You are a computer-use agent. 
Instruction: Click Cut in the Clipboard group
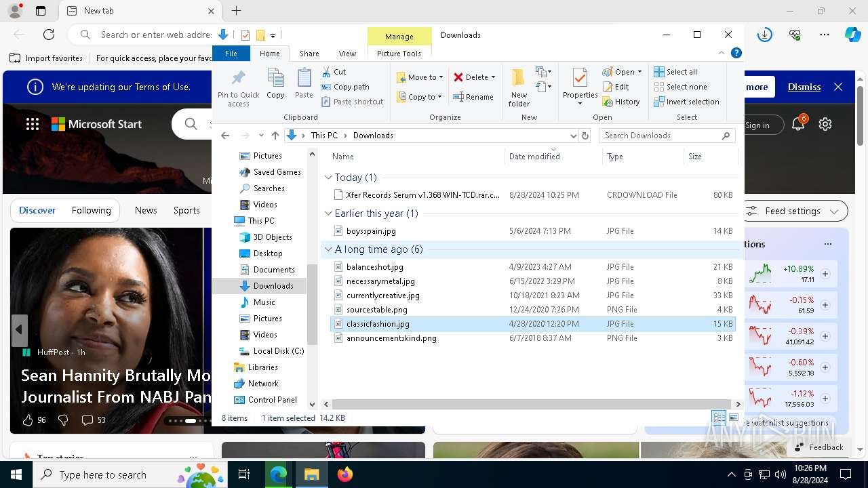tap(334, 72)
